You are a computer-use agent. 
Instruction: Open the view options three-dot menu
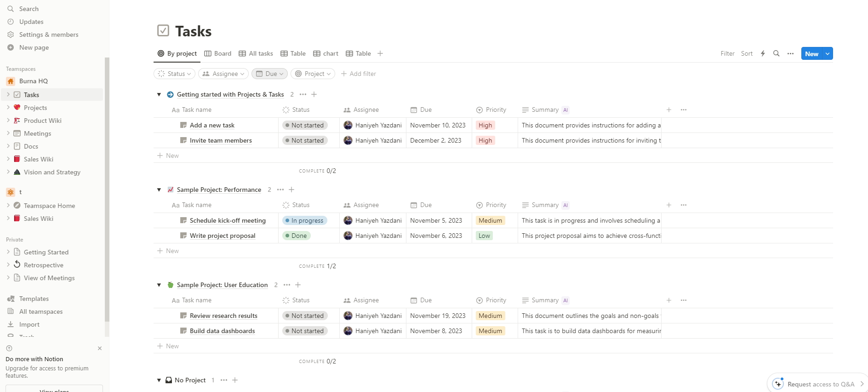(790, 53)
